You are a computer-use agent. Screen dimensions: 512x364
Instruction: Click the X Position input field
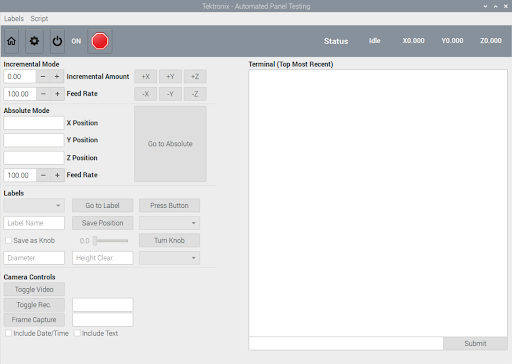coord(34,123)
